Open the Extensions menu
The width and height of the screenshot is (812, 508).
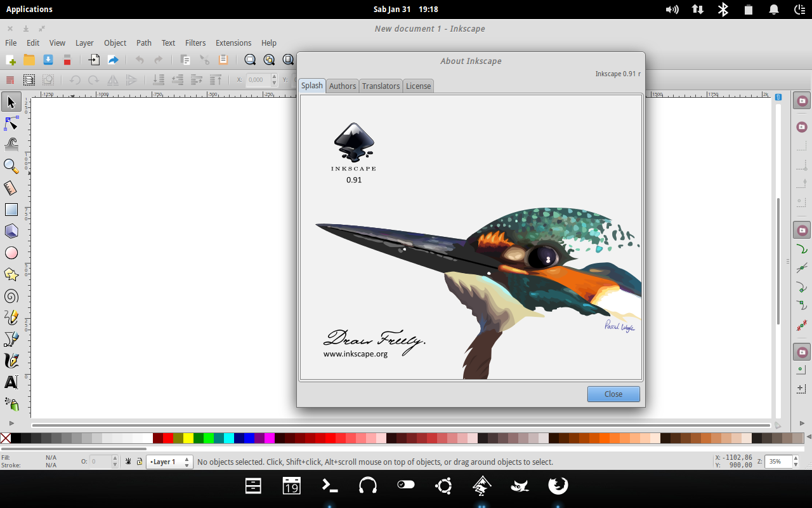(x=233, y=43)
